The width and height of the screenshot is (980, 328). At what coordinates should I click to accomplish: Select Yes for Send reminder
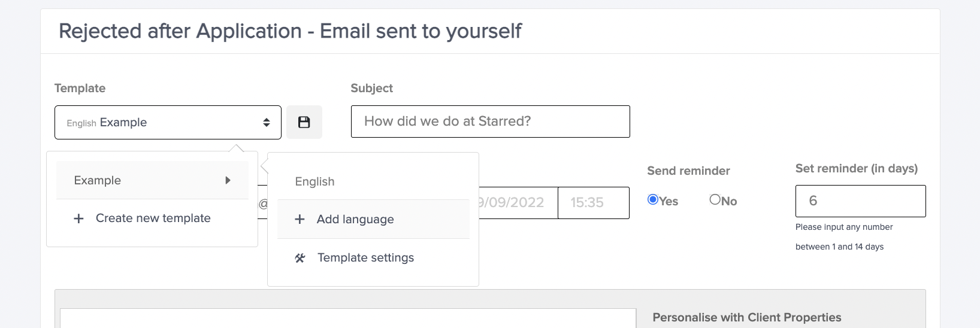(x=653, y=200)
